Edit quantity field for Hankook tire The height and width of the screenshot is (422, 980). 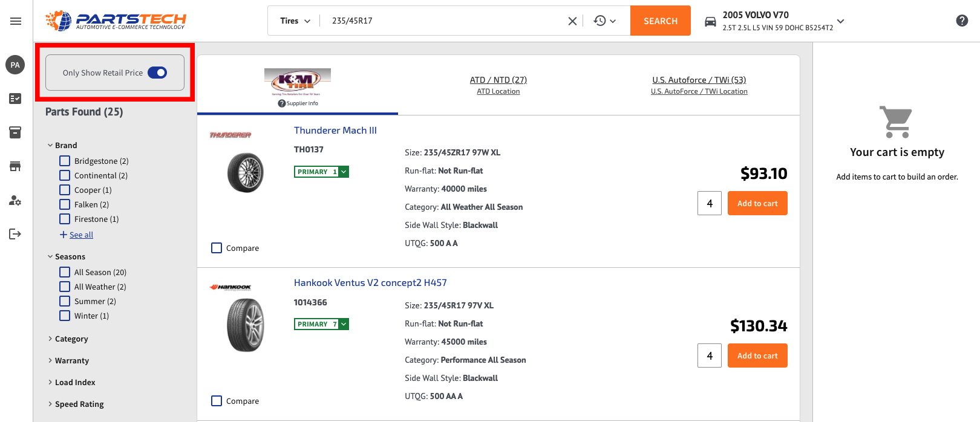coord(710,355)
